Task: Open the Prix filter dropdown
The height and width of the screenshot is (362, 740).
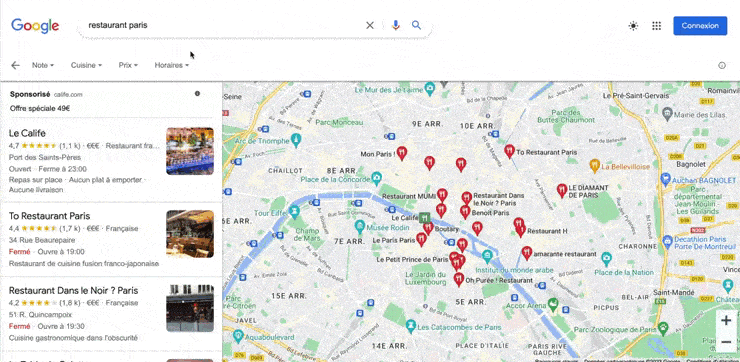Action: click(x=128, y=65)
